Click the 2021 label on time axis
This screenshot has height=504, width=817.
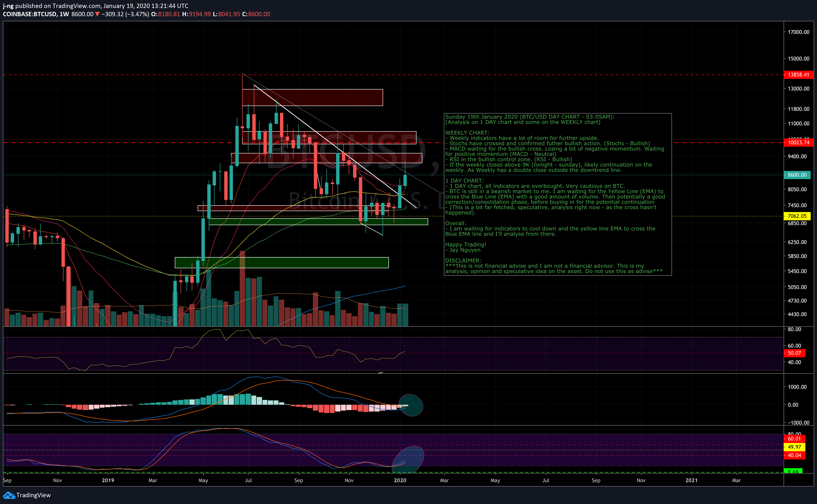(691, 480)
